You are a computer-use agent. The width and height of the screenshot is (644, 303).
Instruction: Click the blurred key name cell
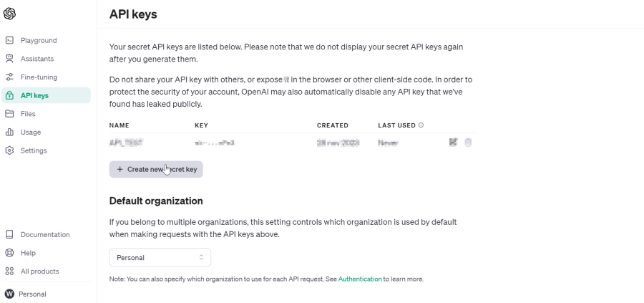[126, 143]
